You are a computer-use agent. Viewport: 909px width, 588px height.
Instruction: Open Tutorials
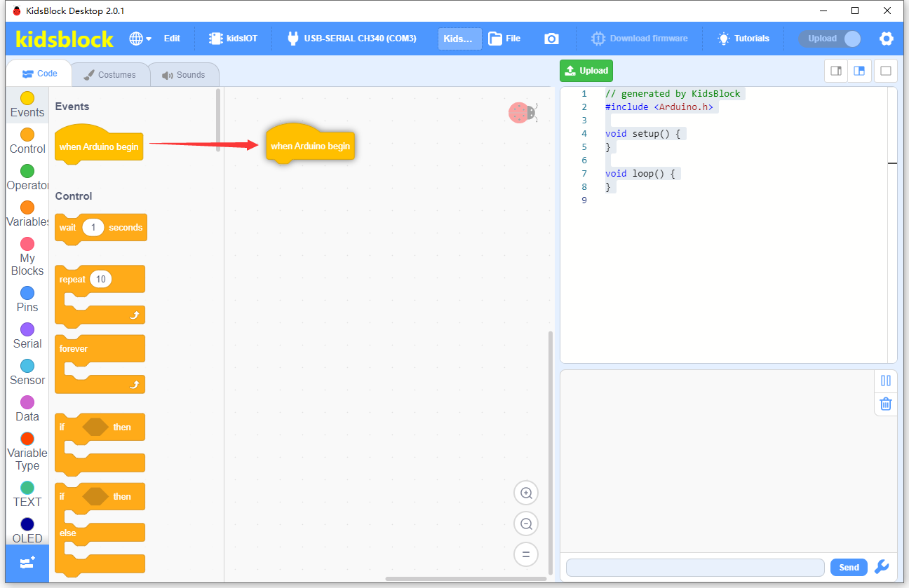tap(743, 39)
